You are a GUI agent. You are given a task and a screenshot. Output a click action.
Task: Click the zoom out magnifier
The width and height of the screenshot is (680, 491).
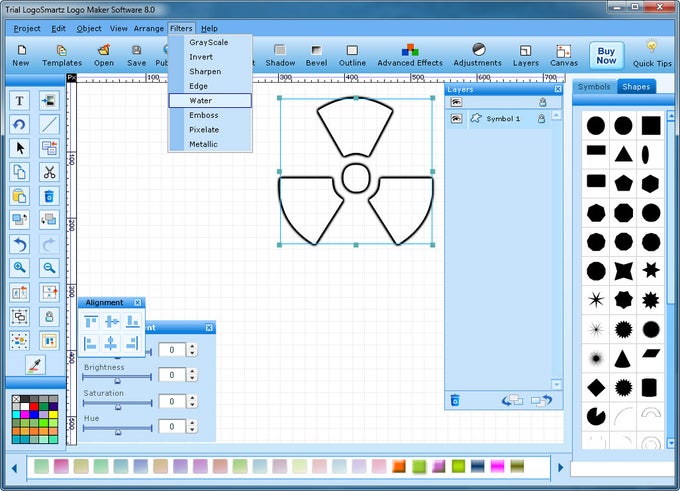click(x=49, y=268)
